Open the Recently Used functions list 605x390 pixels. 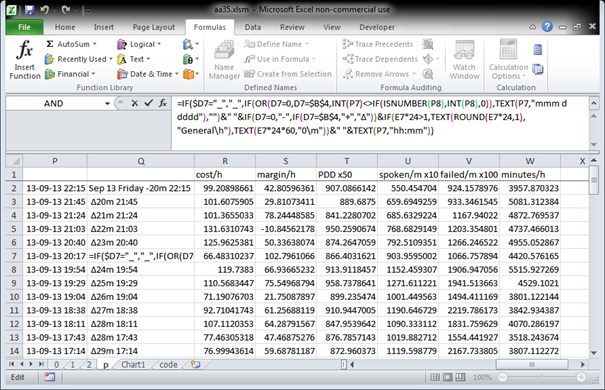click(x=78, y=59)
